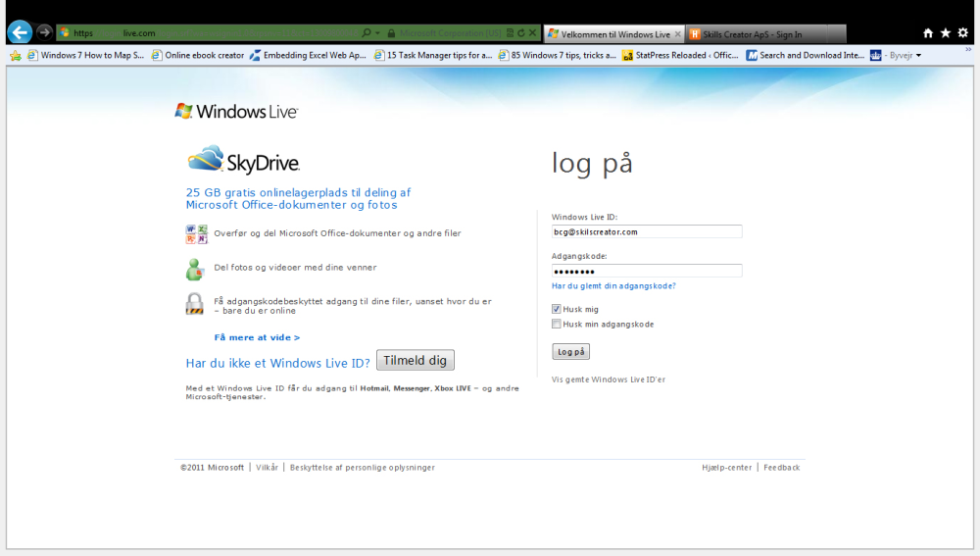Click the address bar lock icon
The image size is (980, 556).
pos(391,33)
